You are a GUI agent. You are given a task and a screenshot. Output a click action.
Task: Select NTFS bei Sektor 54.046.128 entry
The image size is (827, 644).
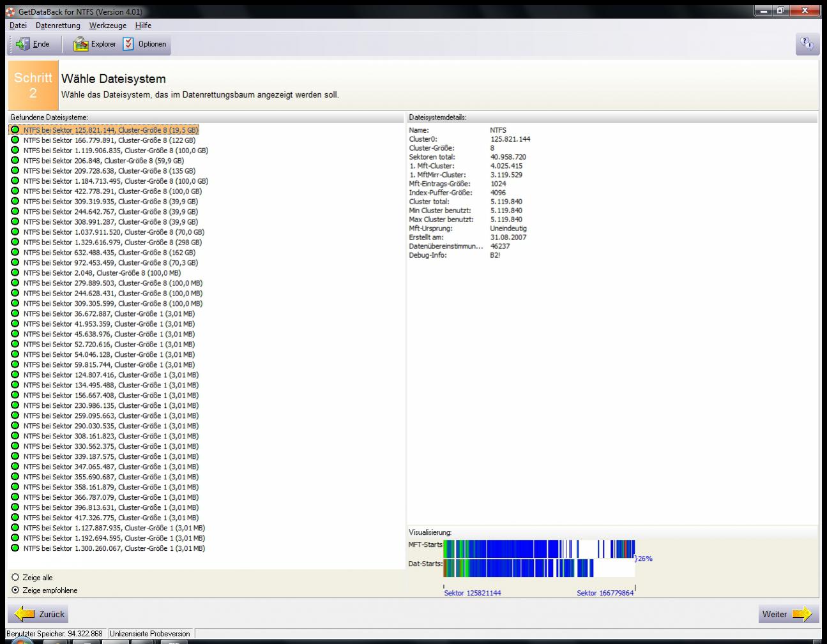103,355
